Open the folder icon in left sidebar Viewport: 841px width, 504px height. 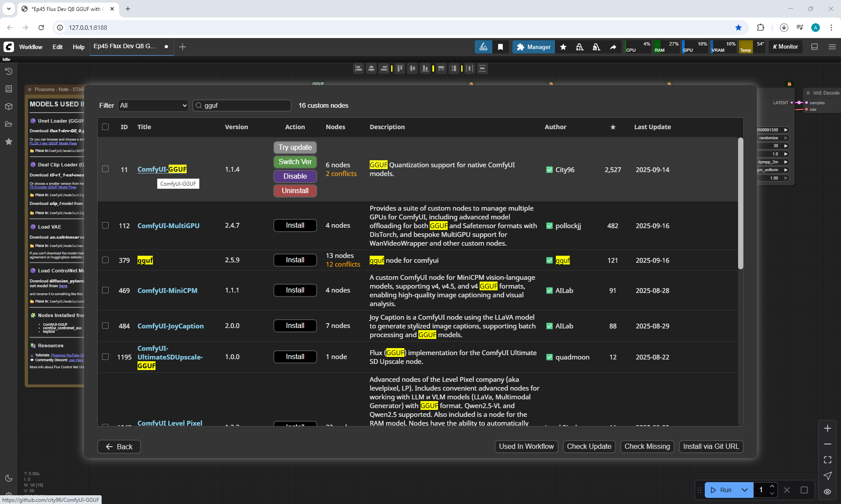click(8, 124)
